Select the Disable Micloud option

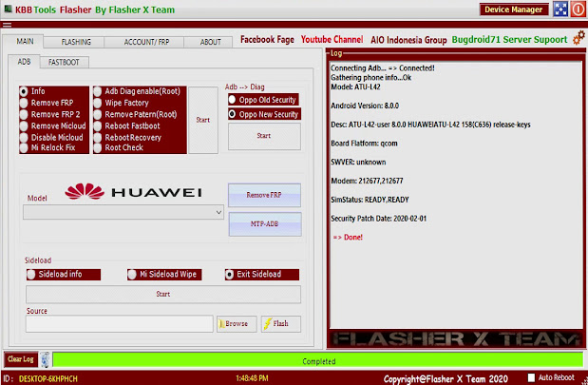tap(51, 137)
